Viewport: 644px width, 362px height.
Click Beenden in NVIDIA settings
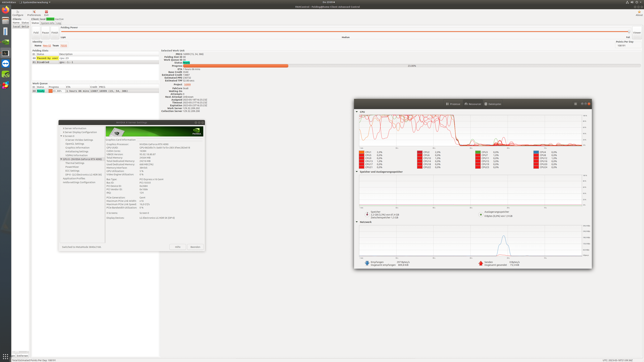pyautogui.click(x=195, y=247)
